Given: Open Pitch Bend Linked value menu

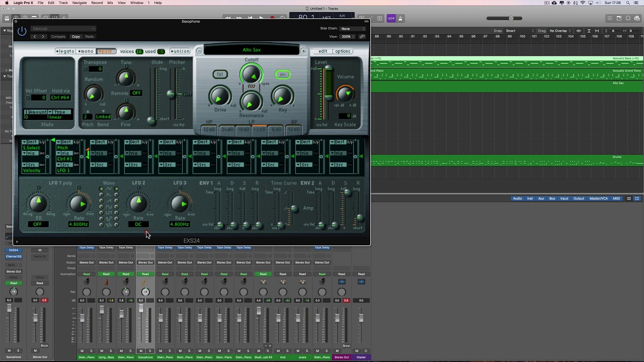Looking at the screenshot, I should (103, 117).
